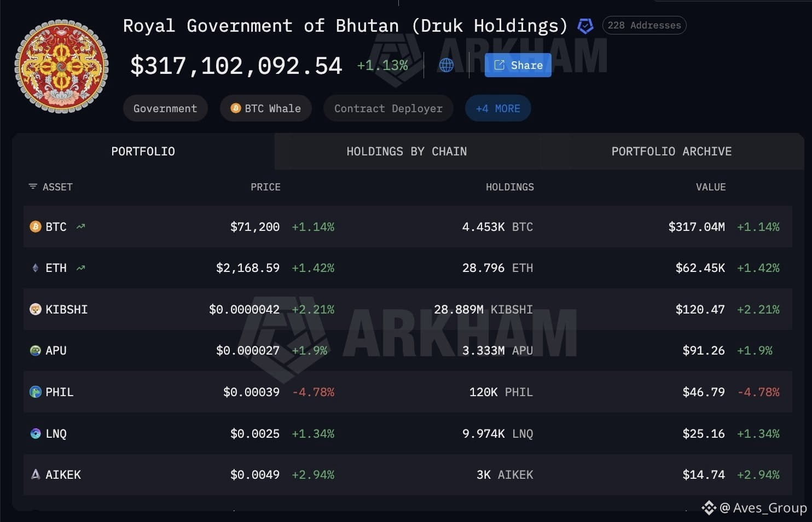Click the $25.16 LNQ value

pyautogui.click(x=704, y=433)
